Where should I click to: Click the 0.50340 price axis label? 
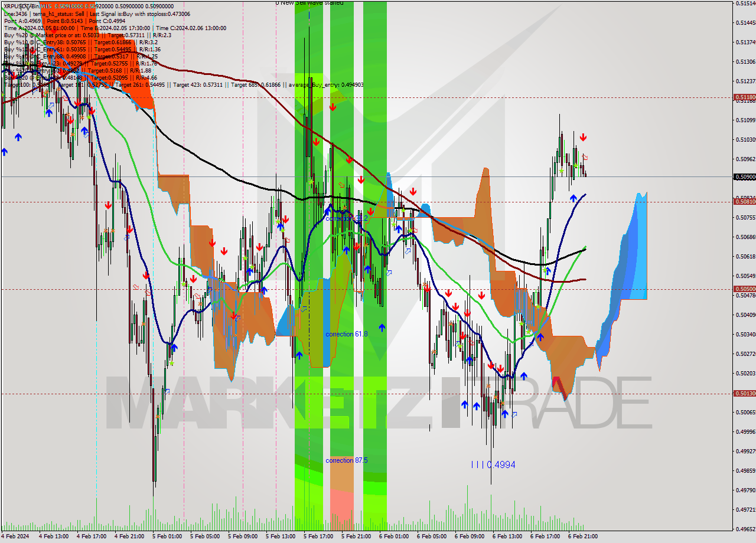745,334
